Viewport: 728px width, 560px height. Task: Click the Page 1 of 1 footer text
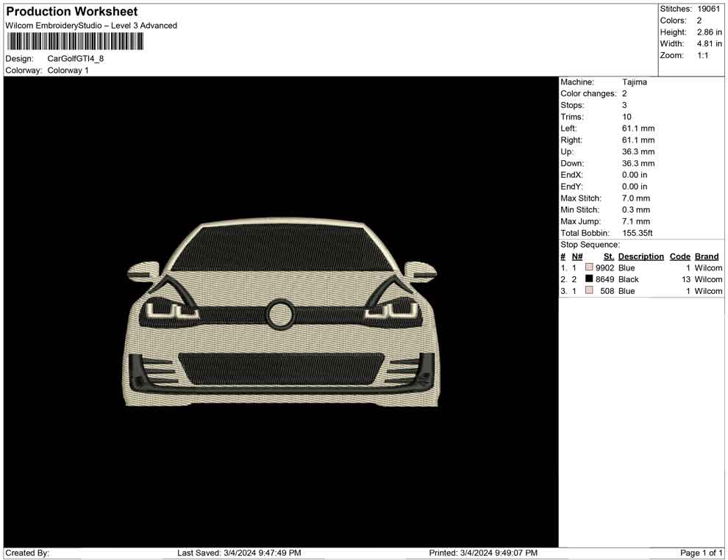(702, 553)
